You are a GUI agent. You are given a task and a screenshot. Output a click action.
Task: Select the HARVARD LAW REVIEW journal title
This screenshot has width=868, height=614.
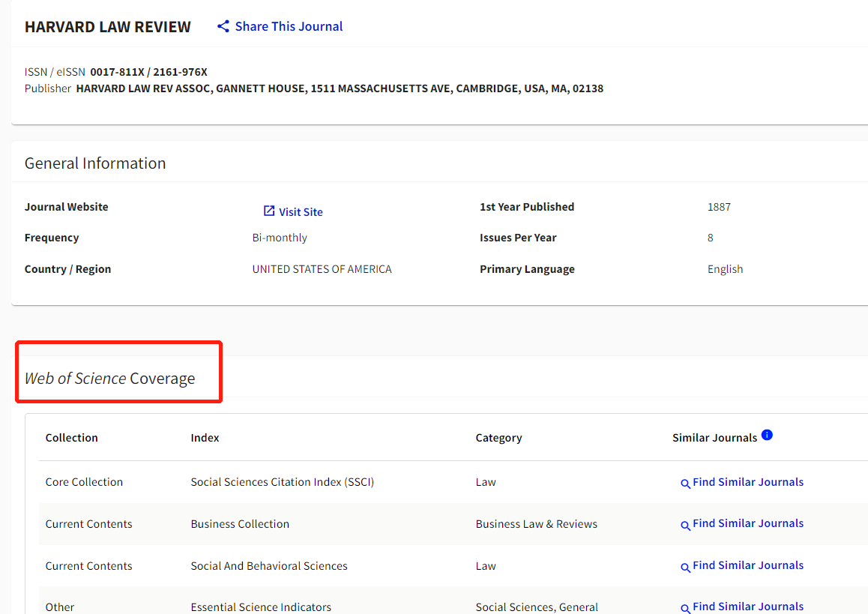[107, 26]
